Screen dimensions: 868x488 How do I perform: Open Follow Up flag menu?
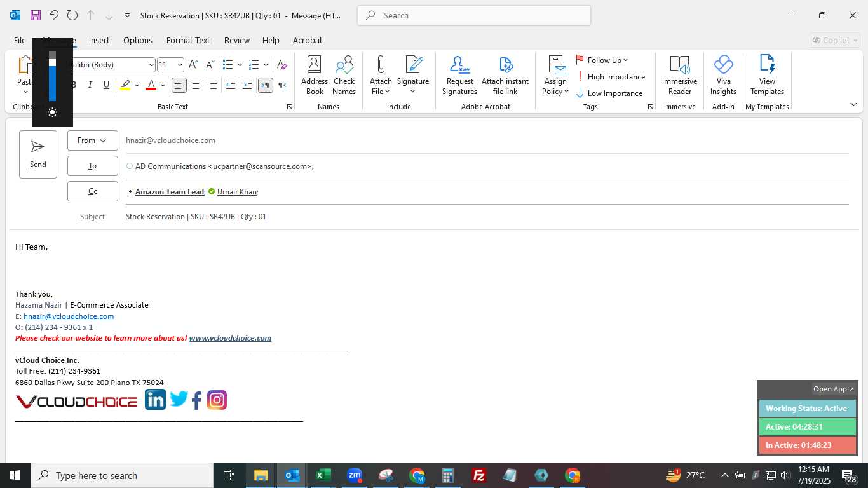click(602, 60)
